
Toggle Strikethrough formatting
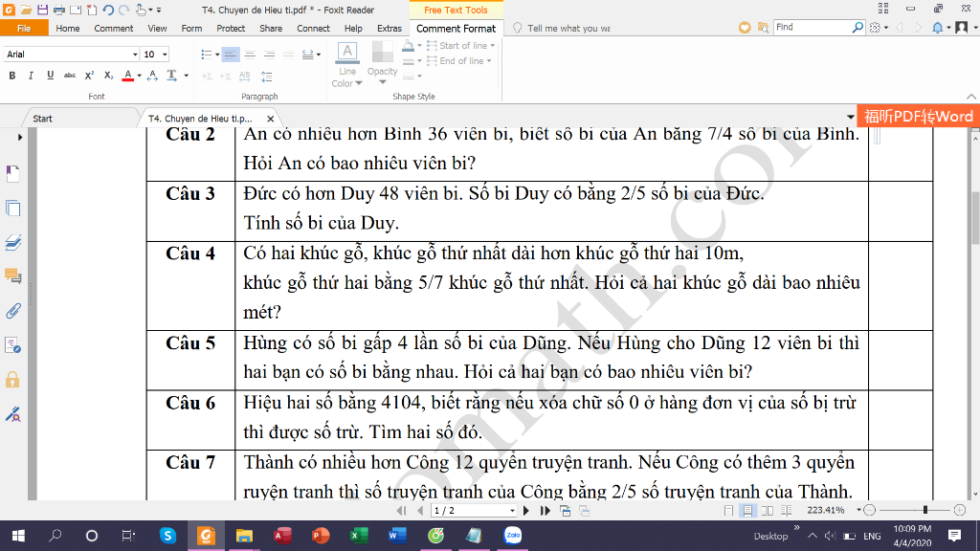coord(69,76)
